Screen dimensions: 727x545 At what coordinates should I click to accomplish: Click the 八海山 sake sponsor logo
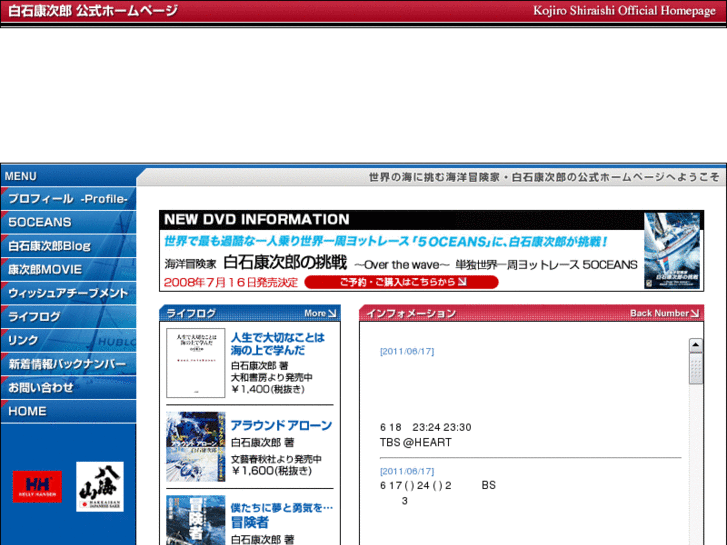coord(100,487)
